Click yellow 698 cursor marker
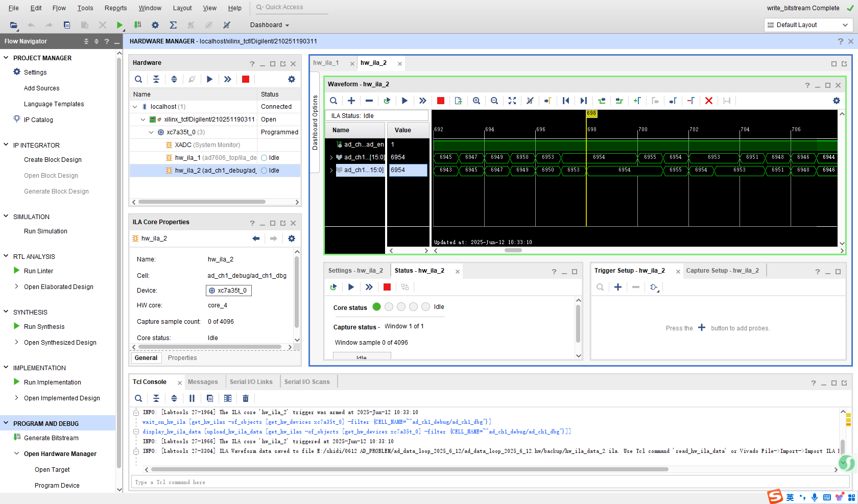Viewport: 858px width, 504px height. [591, 113]
